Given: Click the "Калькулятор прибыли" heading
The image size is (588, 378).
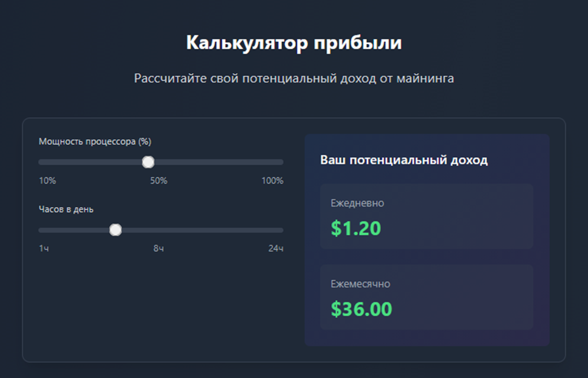Looking at the screenshot, I should [294, 43].
